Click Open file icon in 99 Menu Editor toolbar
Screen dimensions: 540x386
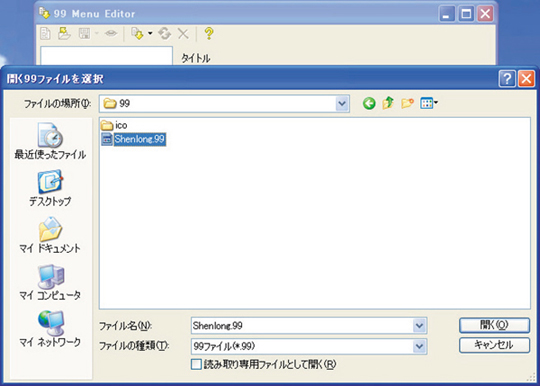coord(64,34)
